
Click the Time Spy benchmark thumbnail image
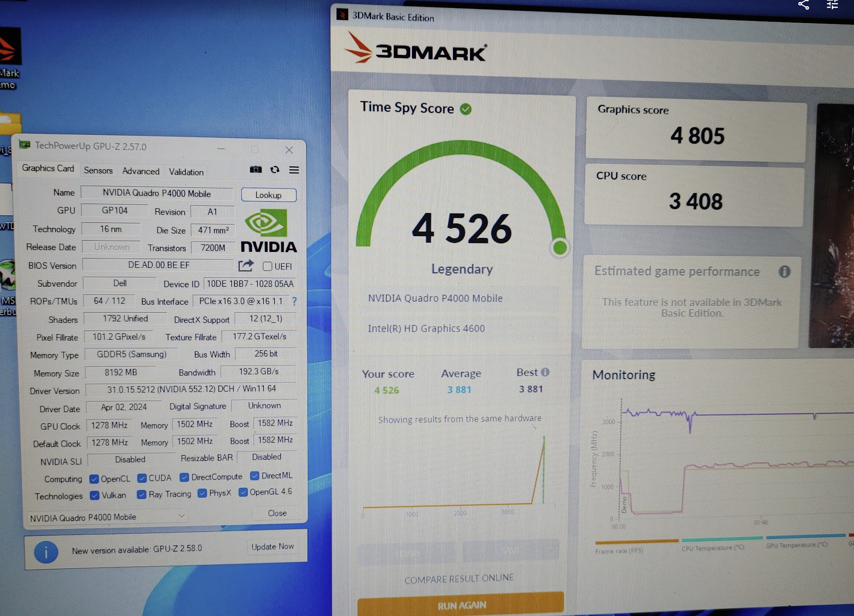pos(832,227)
